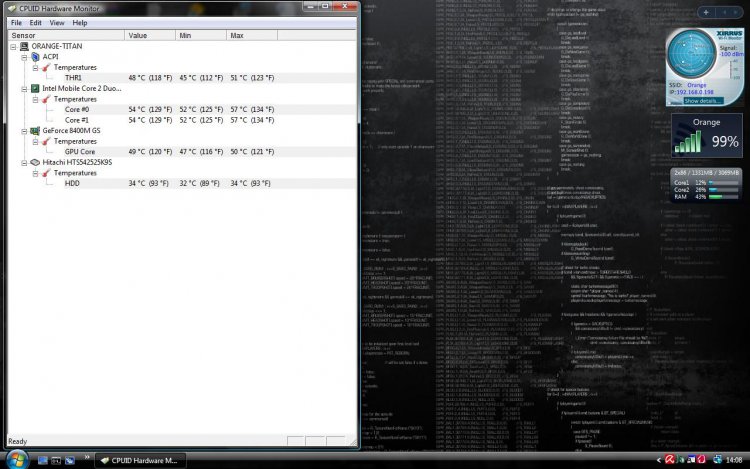Screen dimensions: 750x469
Task: Open the Help menu
Action: [80, 22]
